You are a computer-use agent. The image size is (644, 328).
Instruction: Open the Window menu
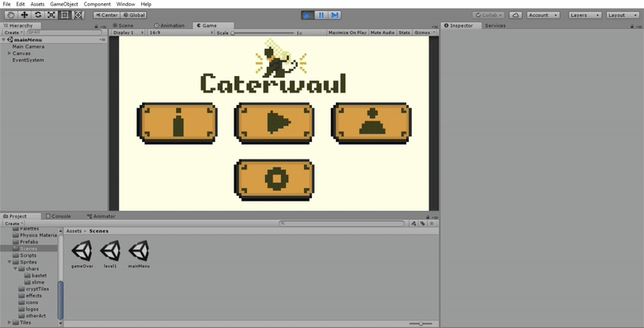click(125, 4)
